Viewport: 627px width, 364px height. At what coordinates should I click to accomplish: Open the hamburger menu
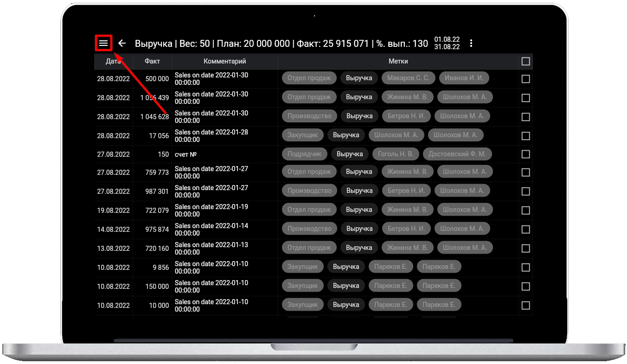click(x=103, y=43)
